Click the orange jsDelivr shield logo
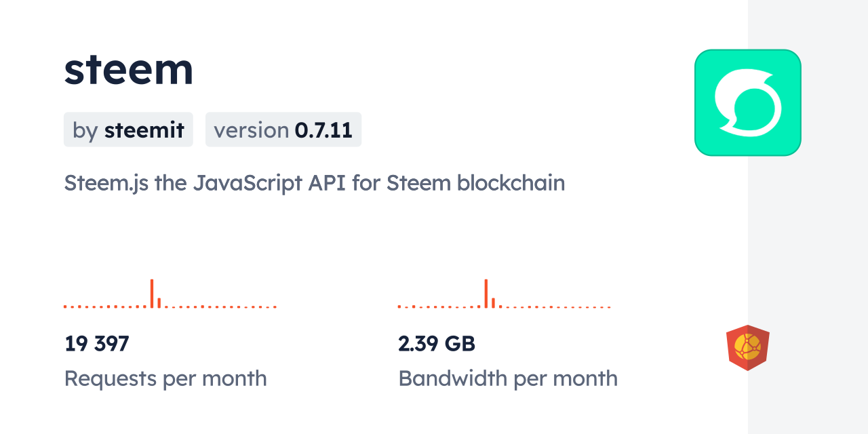Screen dimensions: 868x434 tap(747, 348)
